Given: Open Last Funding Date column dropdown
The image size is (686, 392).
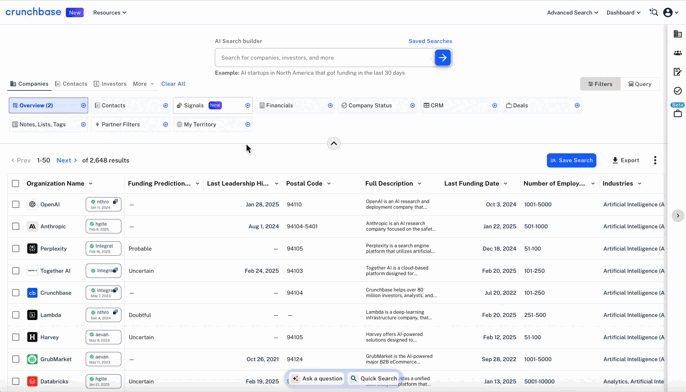Looking at the screenshot, I should point(505,184).
